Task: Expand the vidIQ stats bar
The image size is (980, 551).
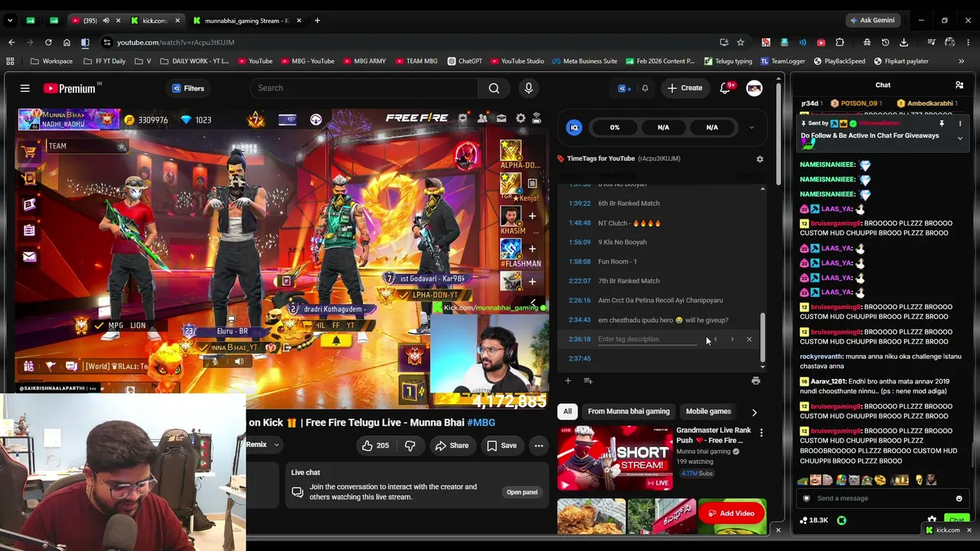Action: tap(751, 127)
